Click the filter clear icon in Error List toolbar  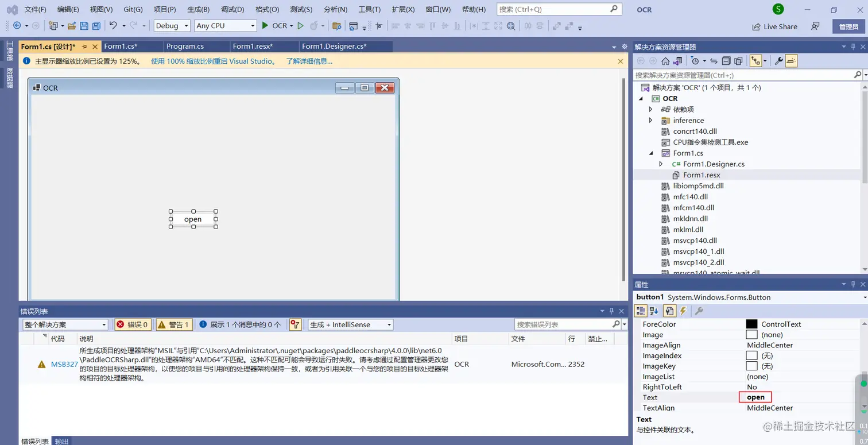pyautogui.click(x=295, y=324)
